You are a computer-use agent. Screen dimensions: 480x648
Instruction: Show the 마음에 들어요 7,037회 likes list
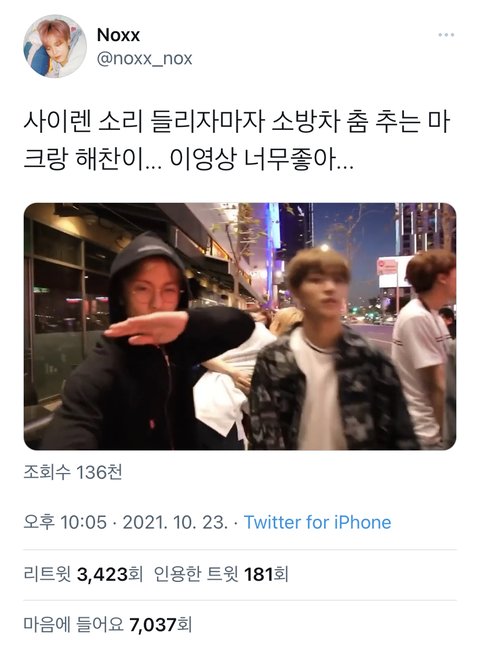click(108, 624)
